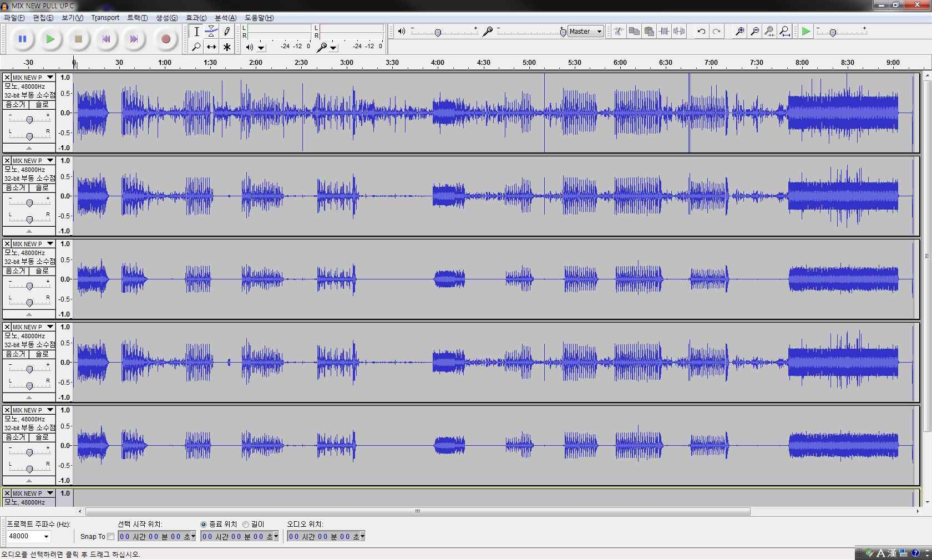Open the project rate 48000 dropdown
932x560 pixels.
coord(46,536)
